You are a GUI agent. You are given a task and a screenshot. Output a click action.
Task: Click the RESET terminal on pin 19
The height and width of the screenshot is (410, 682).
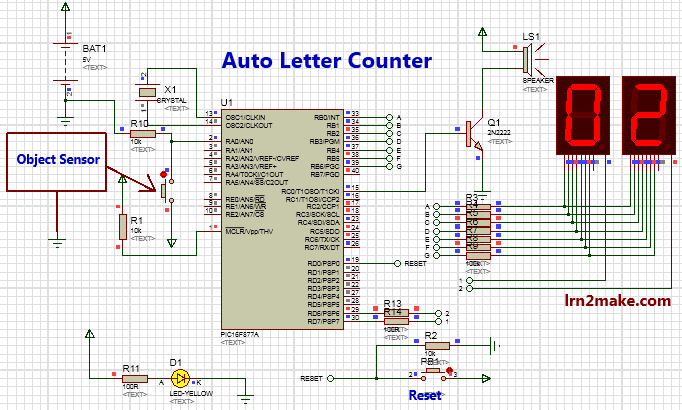point(397,263)
